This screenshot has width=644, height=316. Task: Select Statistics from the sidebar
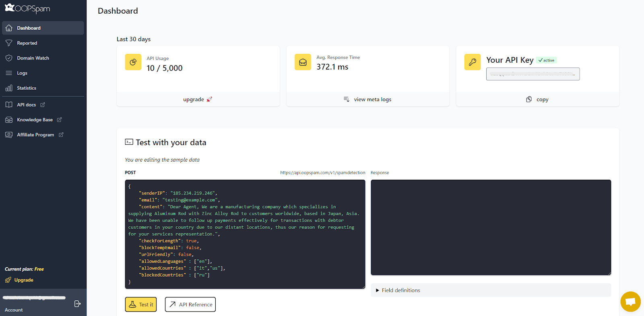tap(26, 88)
